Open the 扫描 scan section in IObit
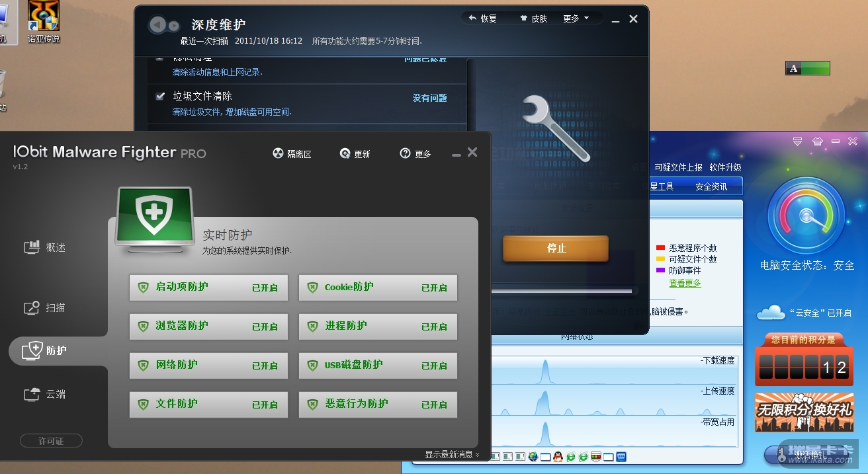 click(45, 307)
